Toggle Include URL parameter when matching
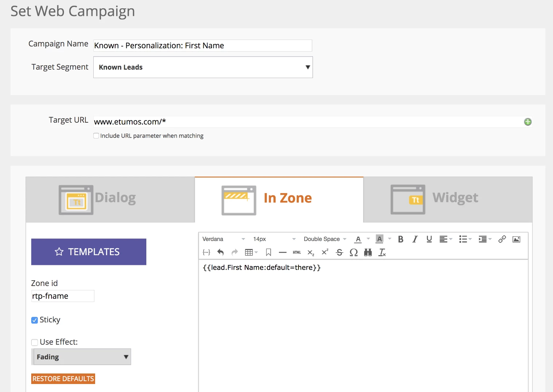The height and width of the screenshot is (392, 553). (96, 136)
